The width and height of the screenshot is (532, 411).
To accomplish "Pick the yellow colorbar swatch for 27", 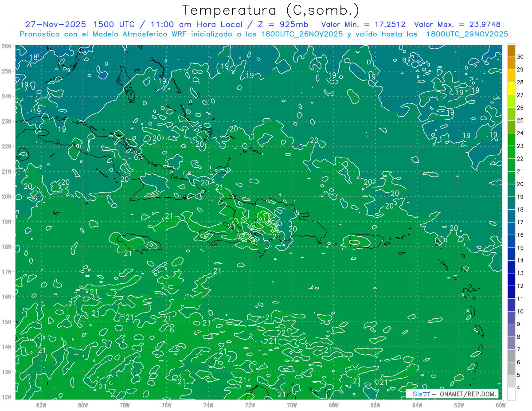I will click(x=511, y=89).
